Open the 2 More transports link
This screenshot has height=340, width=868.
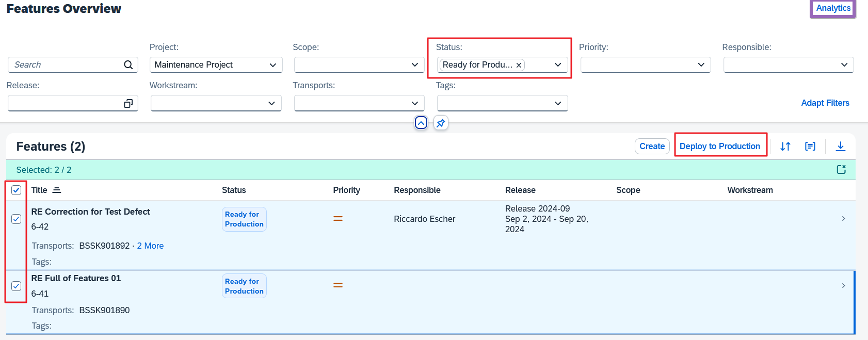[150, 246]
